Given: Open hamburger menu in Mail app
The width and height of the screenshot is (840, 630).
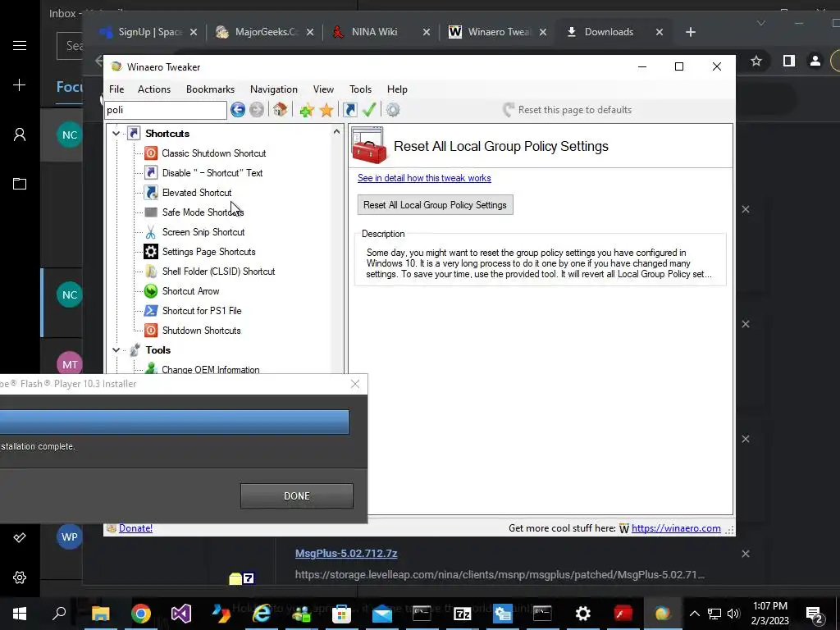Looking at the screenshot, I should pyautogui.click(x=20, y=46).
